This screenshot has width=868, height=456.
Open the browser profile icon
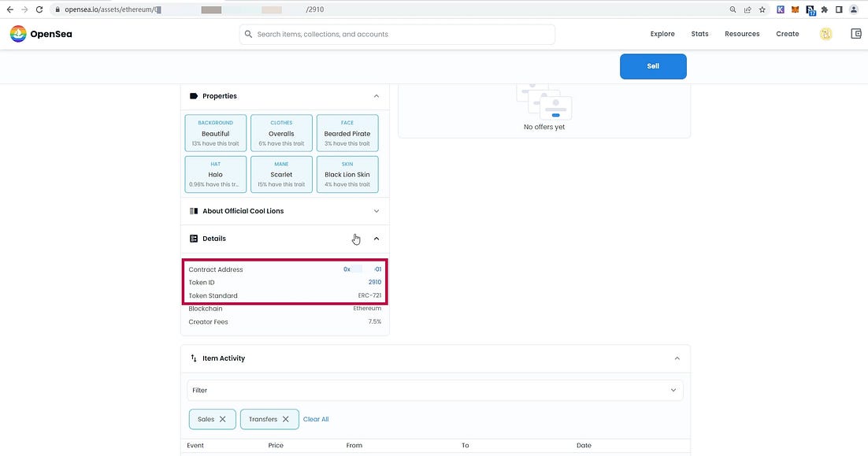coord(854,9)
